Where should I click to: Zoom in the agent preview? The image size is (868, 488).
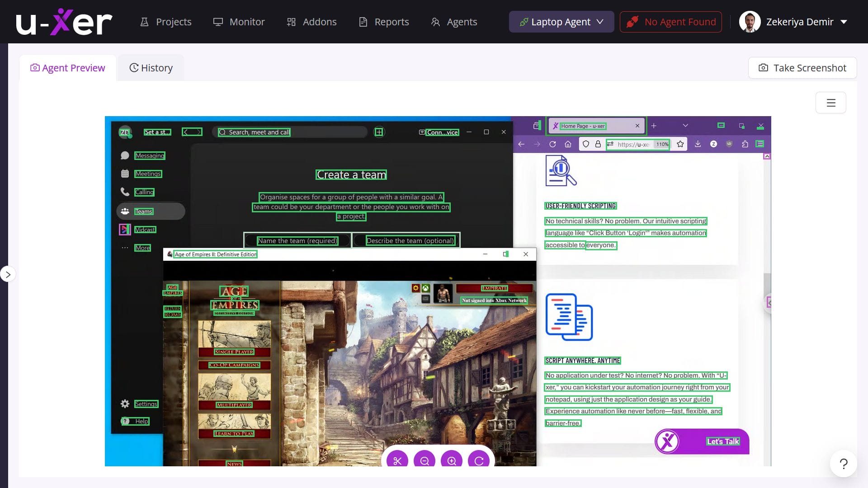pos(452,460)
